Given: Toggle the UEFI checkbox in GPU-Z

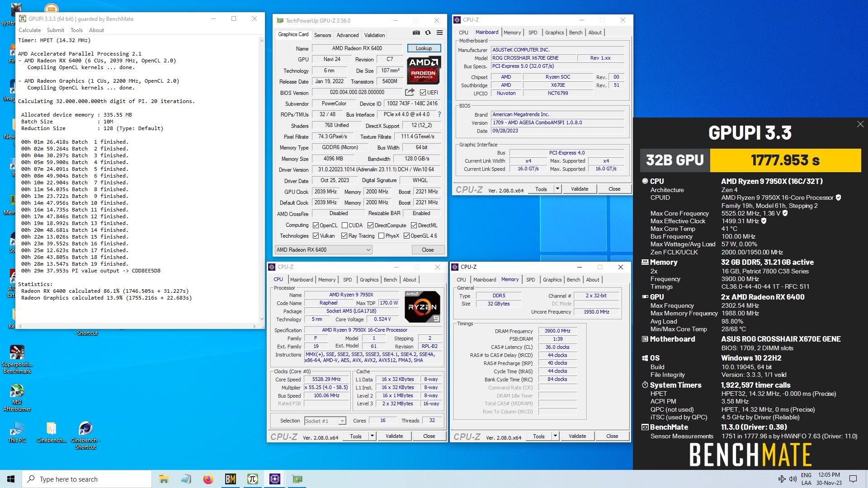Looking at the screenshot, I should point(423,93).
